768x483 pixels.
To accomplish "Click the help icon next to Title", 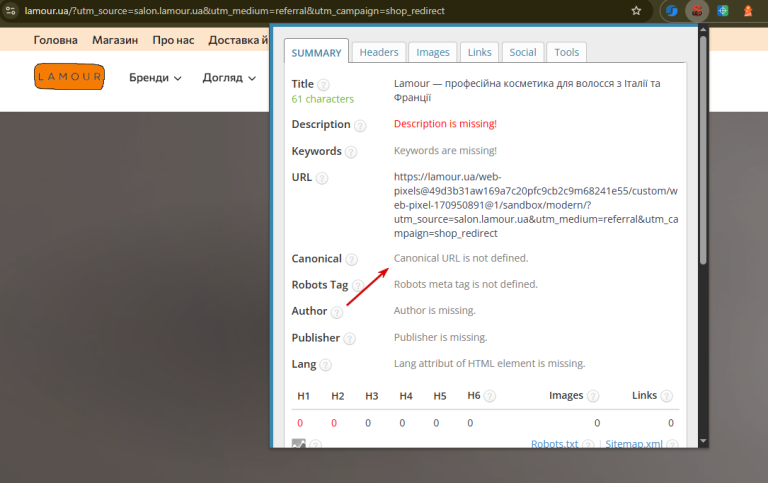I will coord(323,85).
